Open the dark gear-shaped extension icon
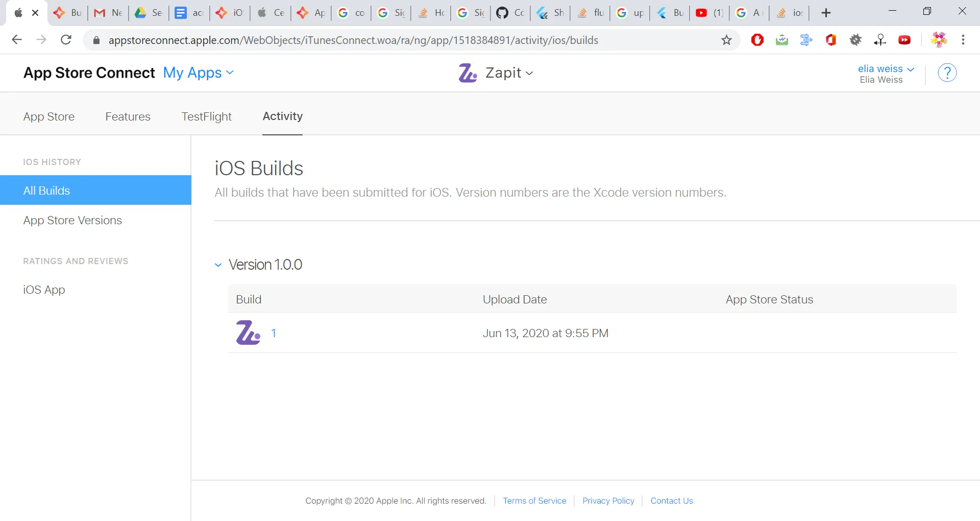The height and width of the screenshot is (521, 980). [x=855, y=40]
